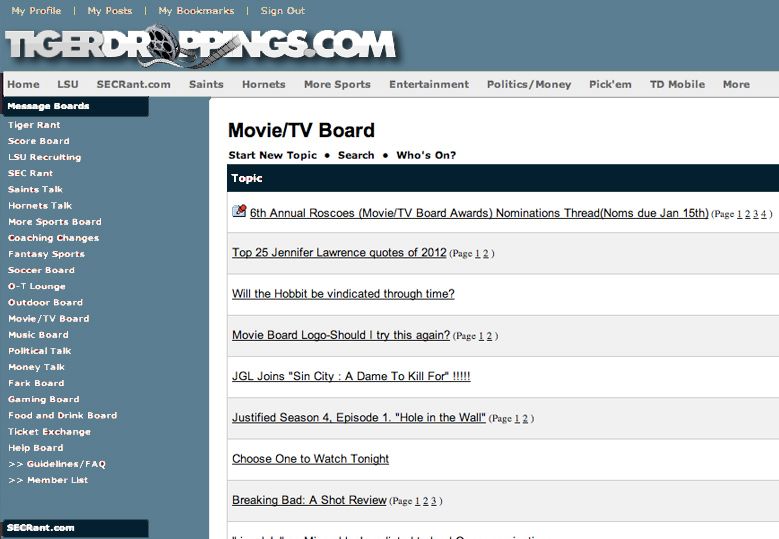
Task: Open the LSU menu item
Action: click(x=68, y=84)
